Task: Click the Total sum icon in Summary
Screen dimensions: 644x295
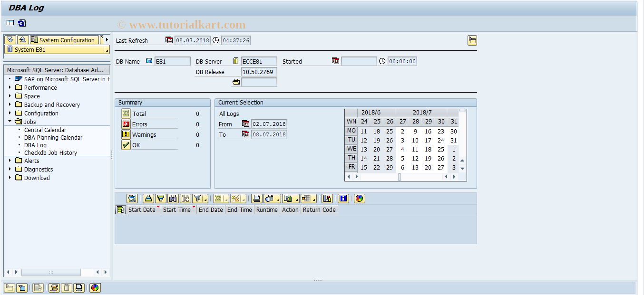Action: coord(126,114)
